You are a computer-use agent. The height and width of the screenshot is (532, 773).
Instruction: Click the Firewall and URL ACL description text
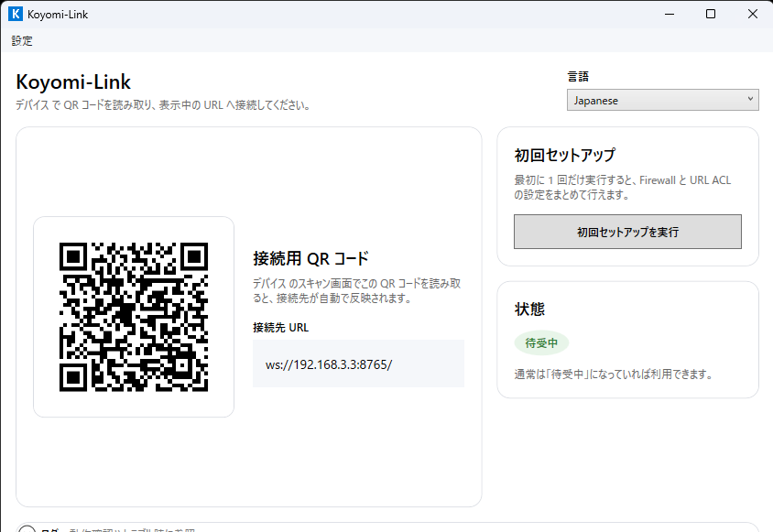[x=622, y=188]
